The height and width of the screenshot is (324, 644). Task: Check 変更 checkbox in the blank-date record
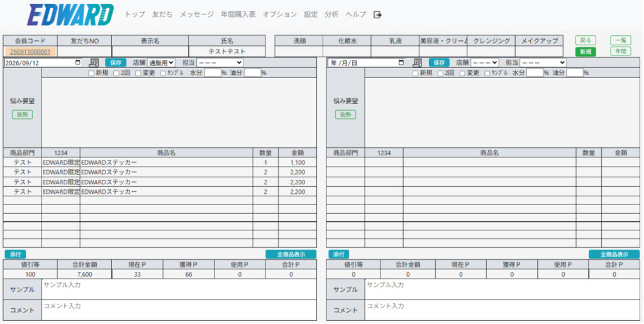pos(462,73)
